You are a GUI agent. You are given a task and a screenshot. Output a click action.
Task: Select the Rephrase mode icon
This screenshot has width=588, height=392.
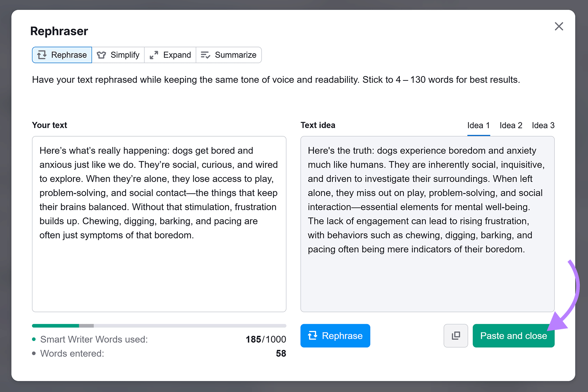coord(42,55)
